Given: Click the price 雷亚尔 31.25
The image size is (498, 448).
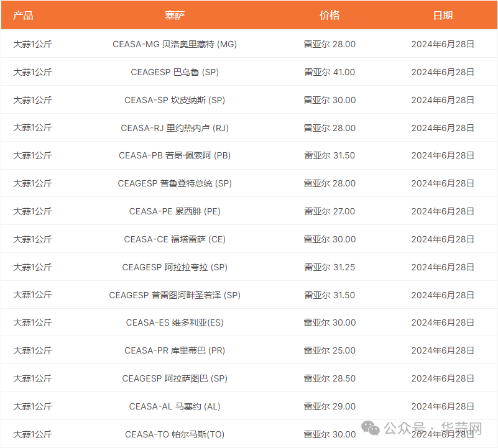Looking at the screenshot, I should tap(330, 267).
